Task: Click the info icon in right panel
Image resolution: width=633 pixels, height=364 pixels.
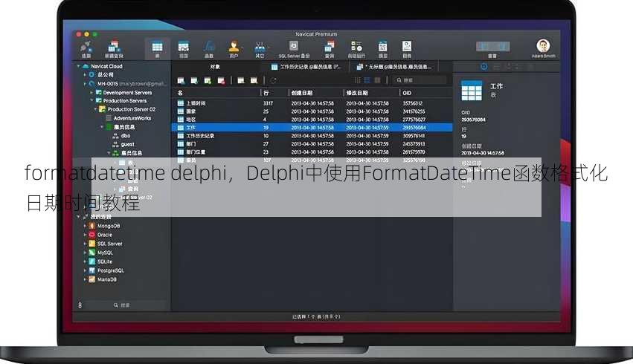Action: tap(483, 67)
